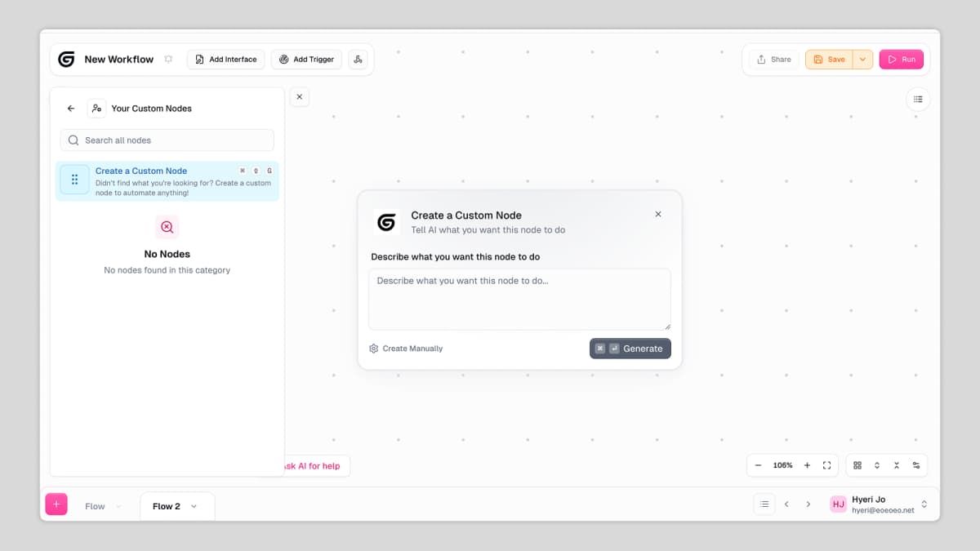Save the workflow
Image resolution: width=980 pixels, height=551 pixels.
click(x=829, y=60)
